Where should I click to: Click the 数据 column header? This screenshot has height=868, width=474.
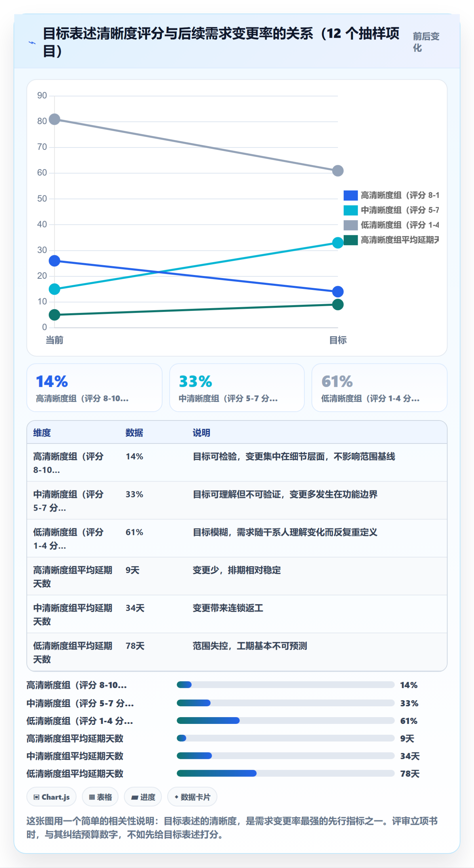coord(134,433)
